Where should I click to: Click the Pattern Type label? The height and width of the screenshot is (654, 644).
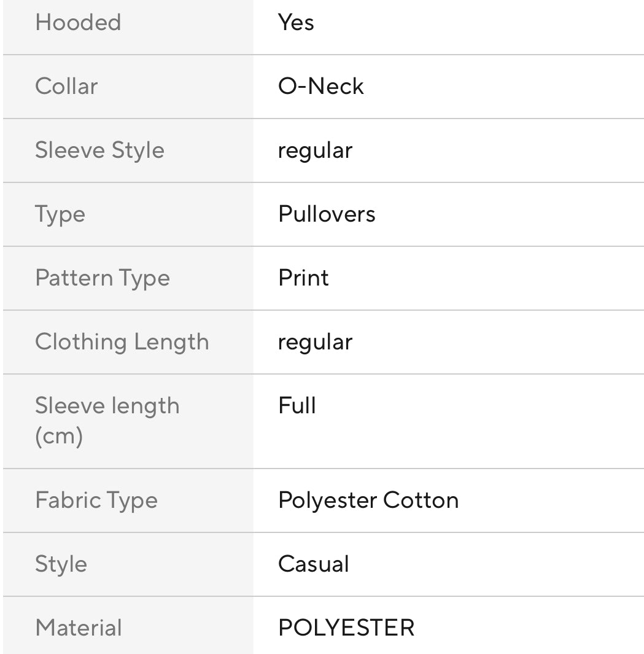(x=103, y=278)
